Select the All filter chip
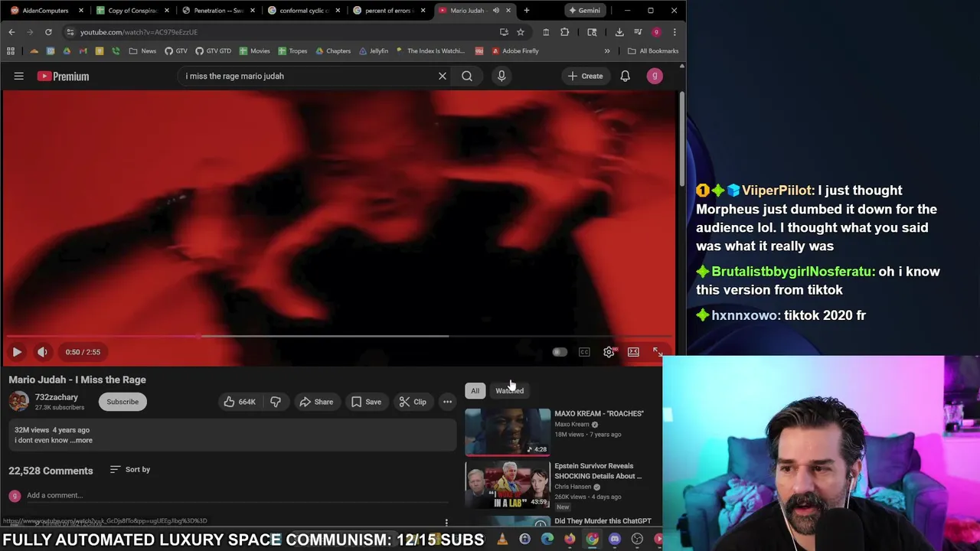 point(475,391)
